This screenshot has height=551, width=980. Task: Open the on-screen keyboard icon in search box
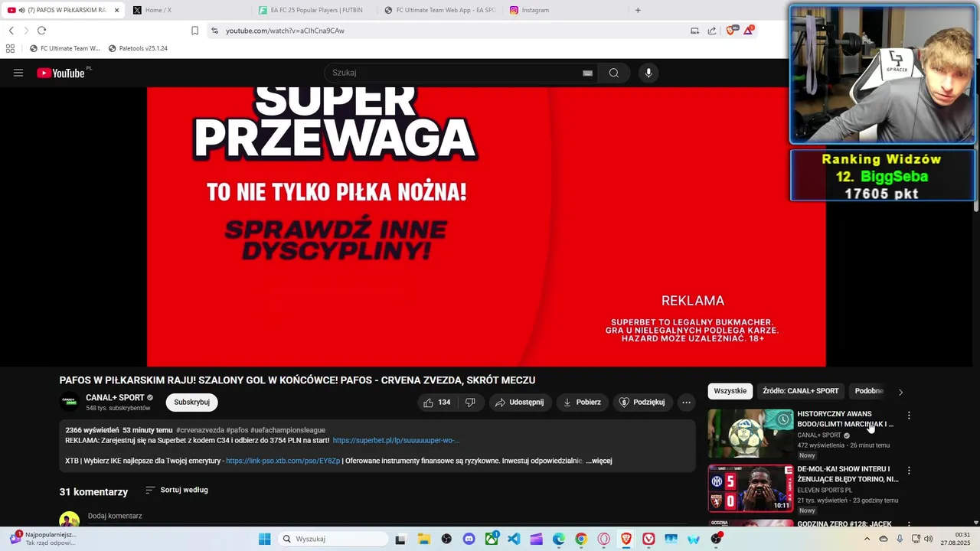(587, 73)
